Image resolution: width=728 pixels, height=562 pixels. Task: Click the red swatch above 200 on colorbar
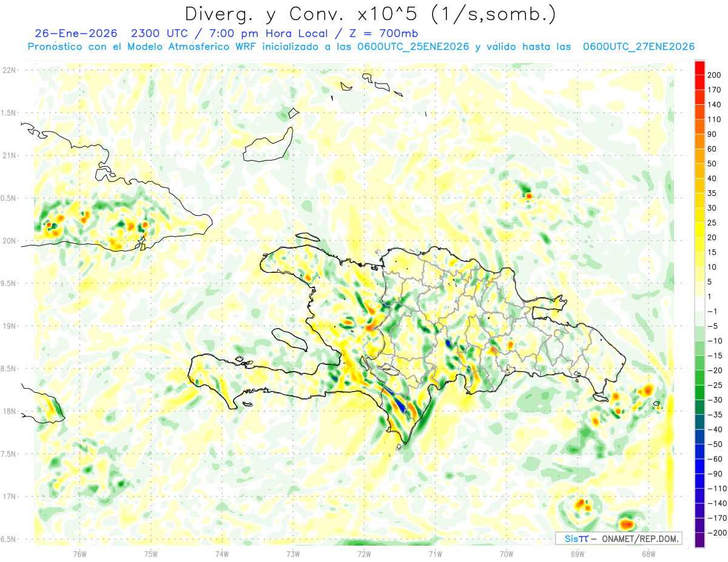click(699, 68)
